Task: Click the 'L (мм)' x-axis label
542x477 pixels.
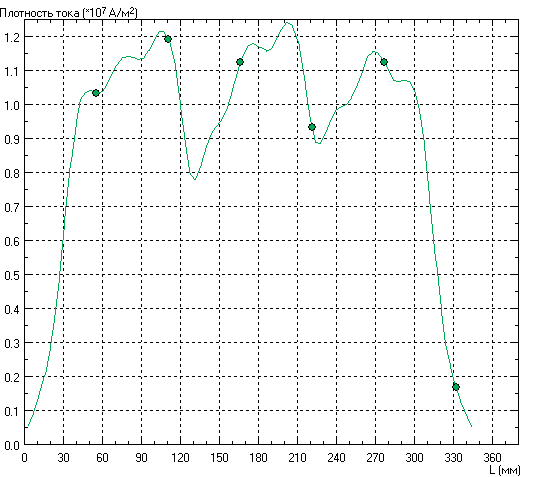Action: 505,470
